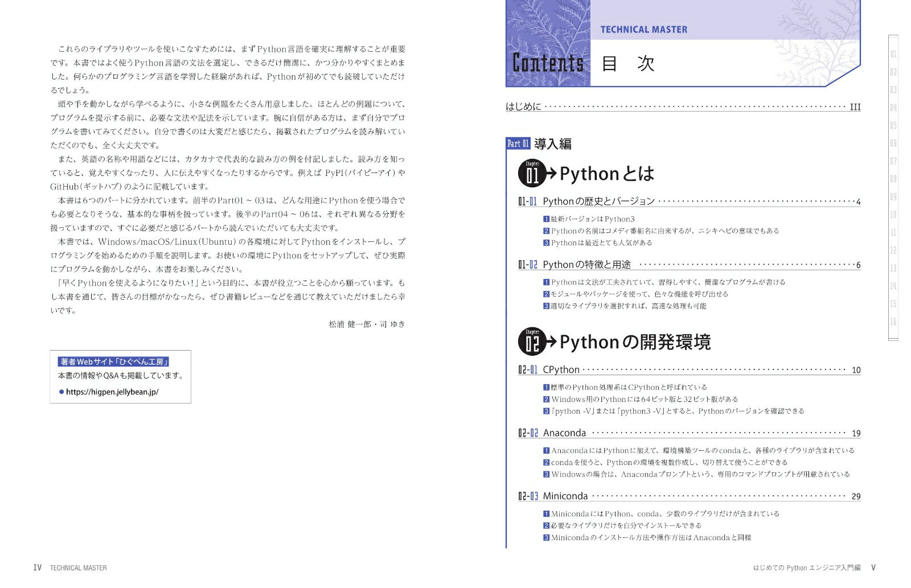Go to section 01-02 Pythonの特徴と用途
Viewport: 911px width, 588px height.
[x=586, y=265]
